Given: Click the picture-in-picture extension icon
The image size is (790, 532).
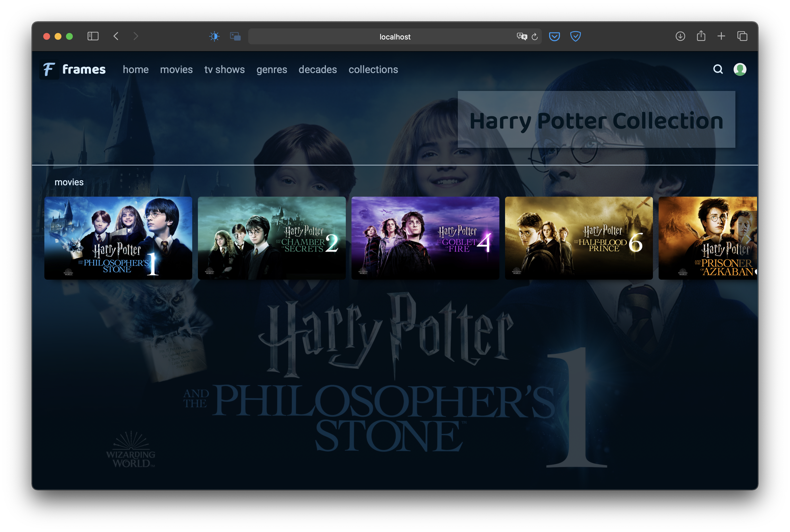Looking at the screenshot, I should pyautogui.click(x=235, y=36).
